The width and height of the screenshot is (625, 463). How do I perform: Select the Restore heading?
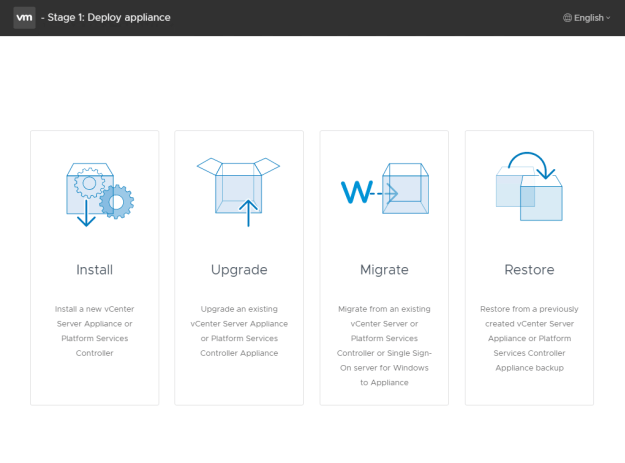click(x=529, y=270)
